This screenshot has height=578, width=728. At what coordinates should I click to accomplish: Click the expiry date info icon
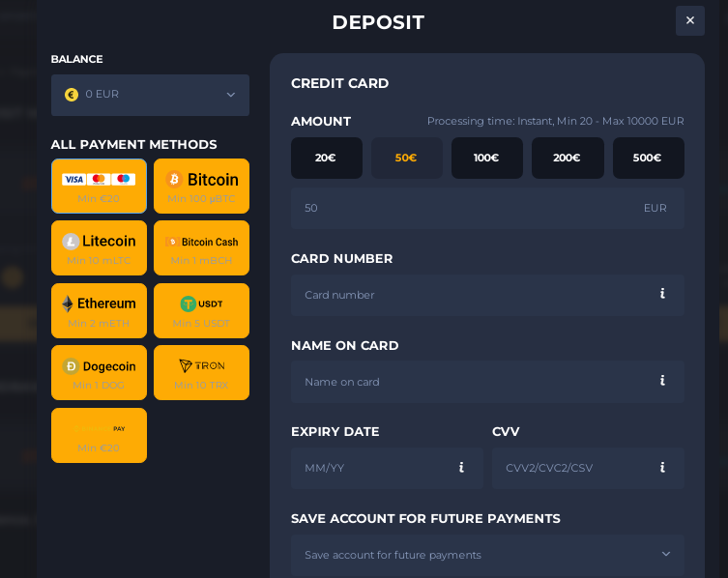point(461,468)
